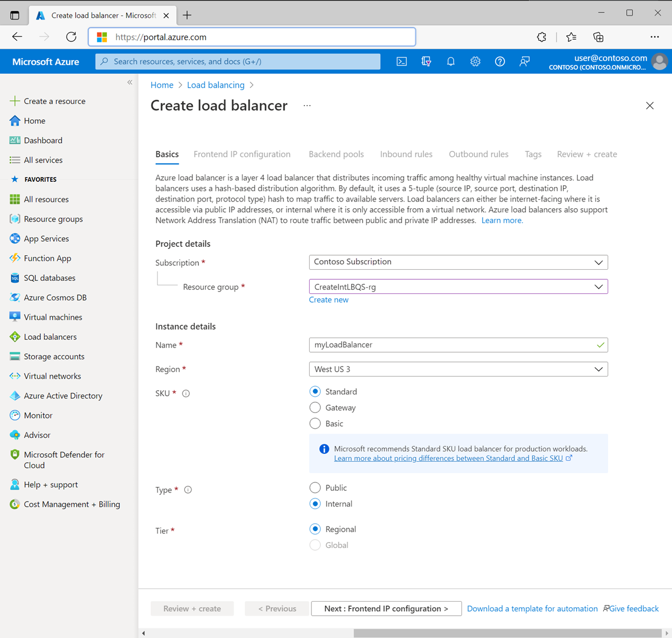
Task: Switch to the Outbound rules tab
Action: click(x=479, y=154)
